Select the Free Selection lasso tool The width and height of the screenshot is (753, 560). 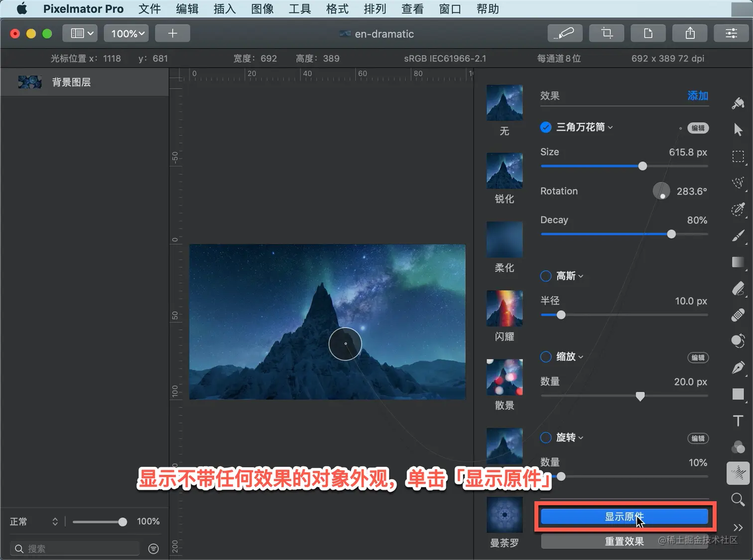coord(738,182)
